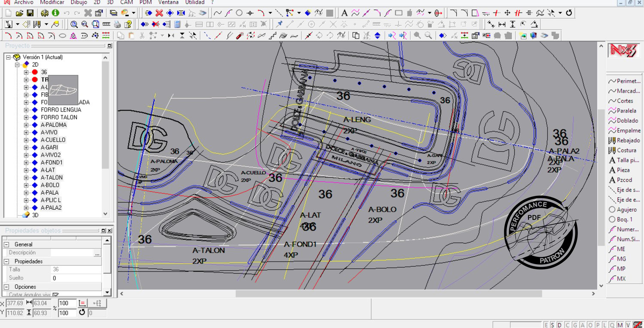
Task: Open the Ventana menu
Action: click(168, 2)
